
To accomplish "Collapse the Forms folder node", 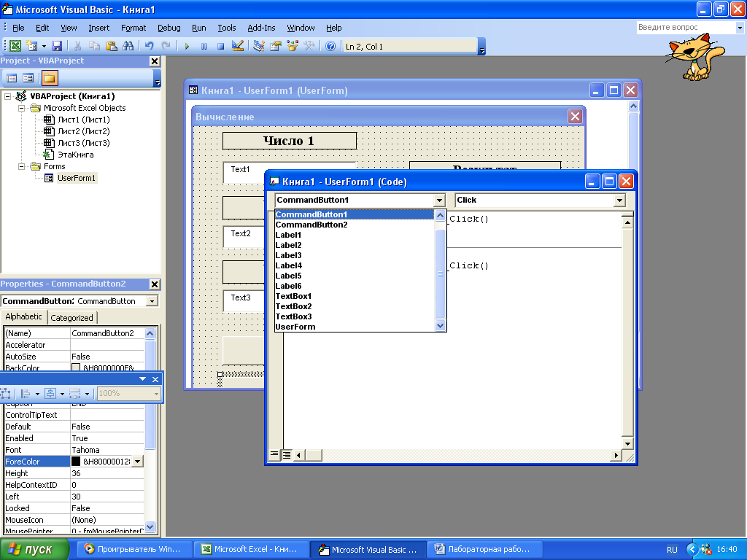I will [21, 167].
